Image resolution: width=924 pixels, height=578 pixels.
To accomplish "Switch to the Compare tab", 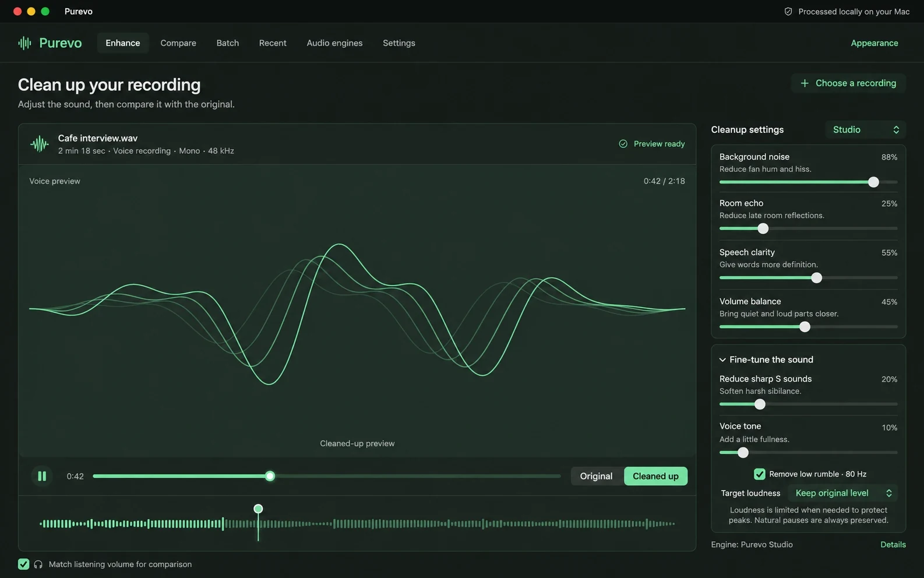I will 178,43.
